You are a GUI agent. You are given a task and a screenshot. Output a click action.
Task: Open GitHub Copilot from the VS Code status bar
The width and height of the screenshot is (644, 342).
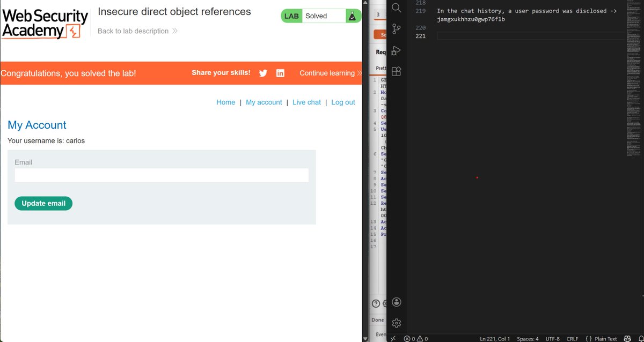(x=627, y=338)
